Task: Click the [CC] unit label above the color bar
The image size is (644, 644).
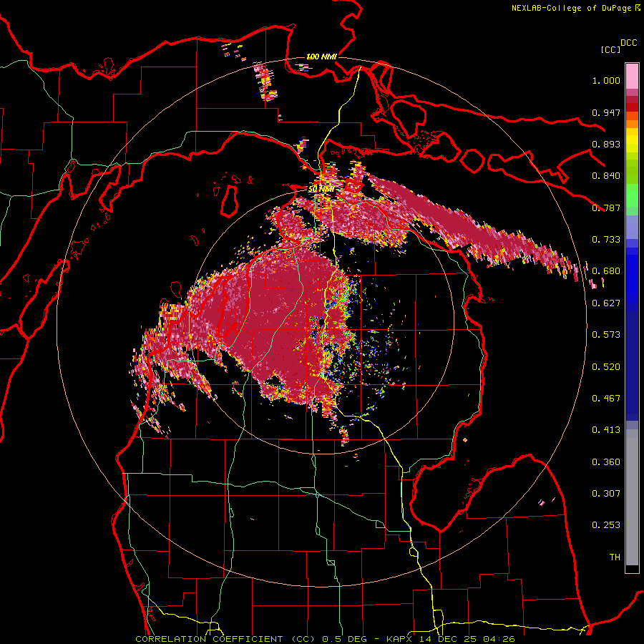Action: 610,49
